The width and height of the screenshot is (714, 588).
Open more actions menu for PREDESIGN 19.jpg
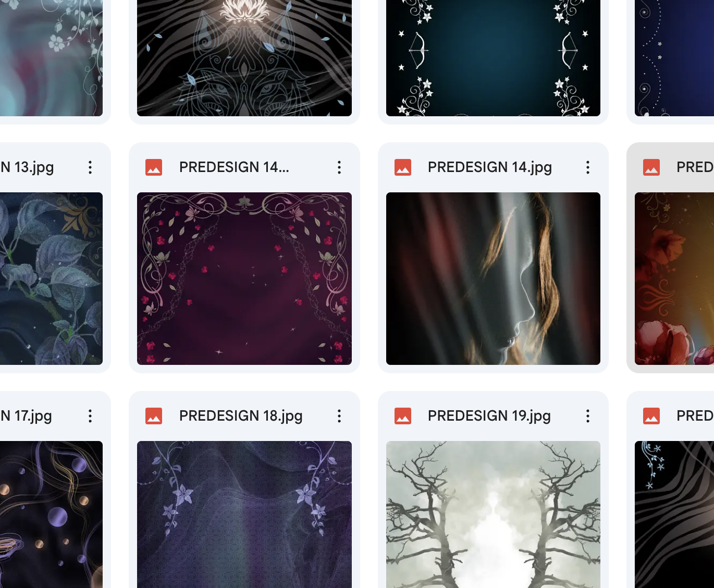(588, 416)
